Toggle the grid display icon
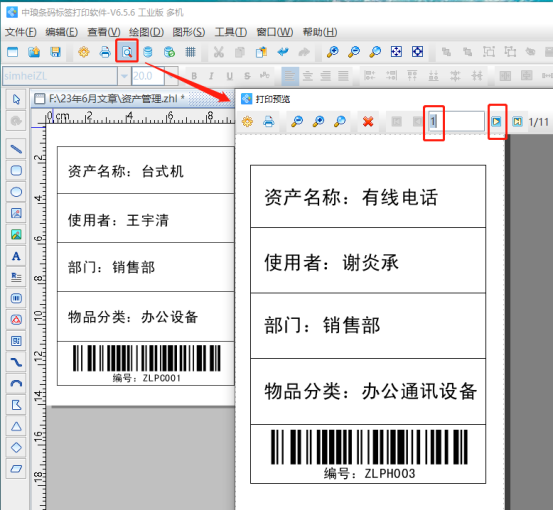Viewport: 554px width, 511px height. pyautogui.click(x=190, y=52)
